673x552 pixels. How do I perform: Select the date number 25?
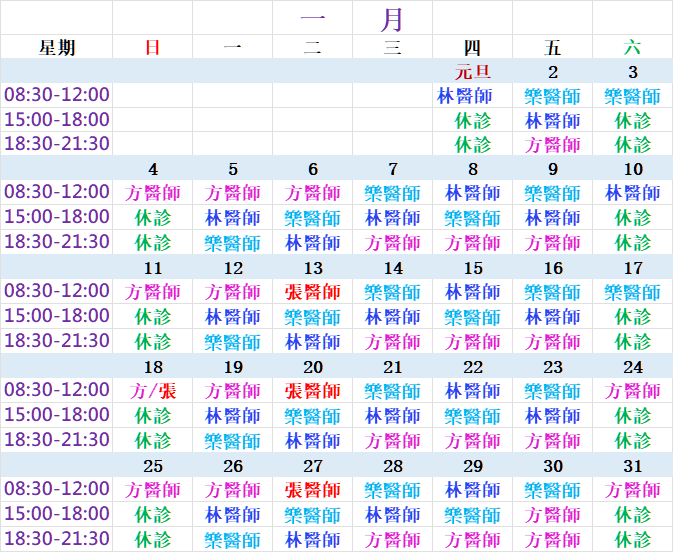coord(153,466)
